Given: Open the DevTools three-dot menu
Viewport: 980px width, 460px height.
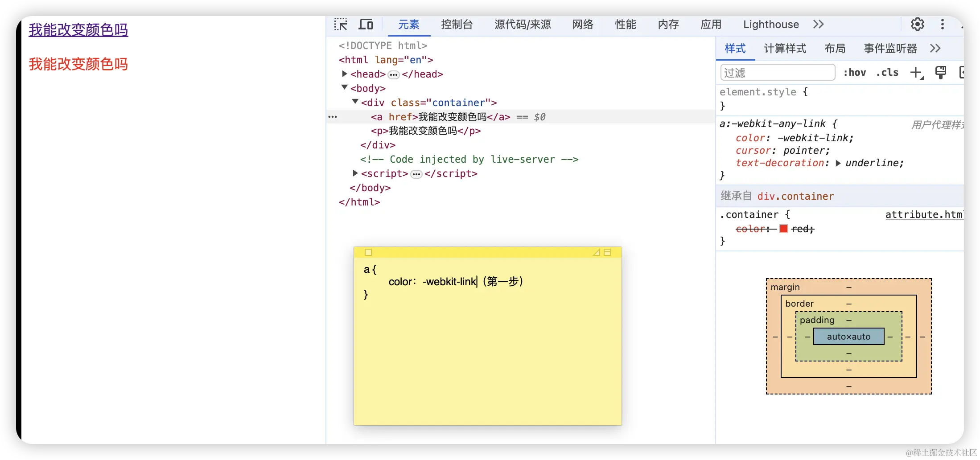Looking at the screenshot, I should (942, 25).
